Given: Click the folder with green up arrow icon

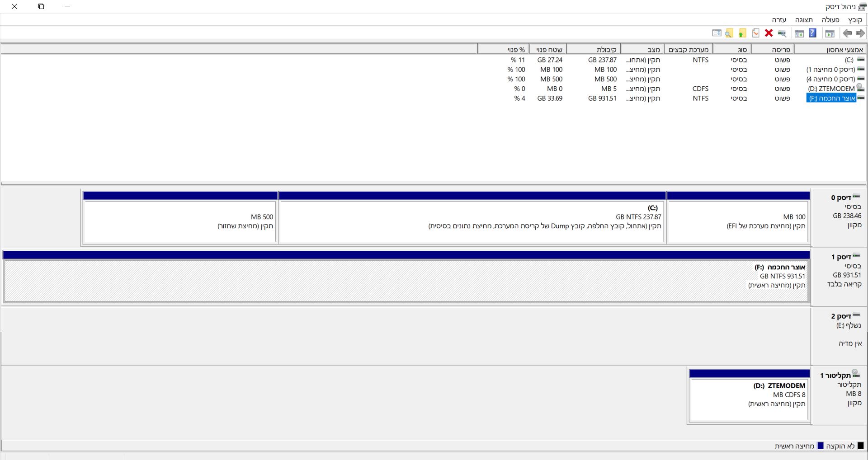Looking at the screenshot, I should click(x=742, y=33).
